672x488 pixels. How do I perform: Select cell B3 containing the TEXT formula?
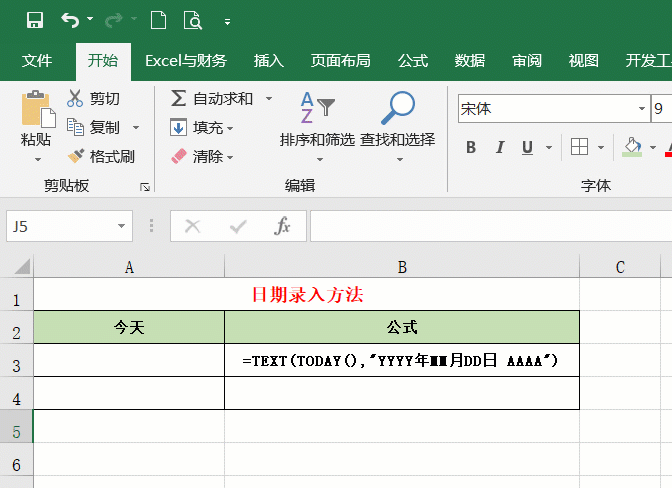tap(401, 360)
